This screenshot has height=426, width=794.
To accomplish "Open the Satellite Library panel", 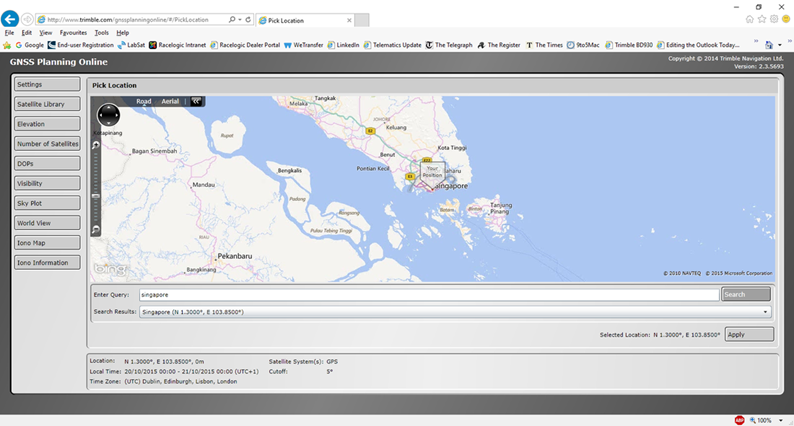I will pos(47,104).
